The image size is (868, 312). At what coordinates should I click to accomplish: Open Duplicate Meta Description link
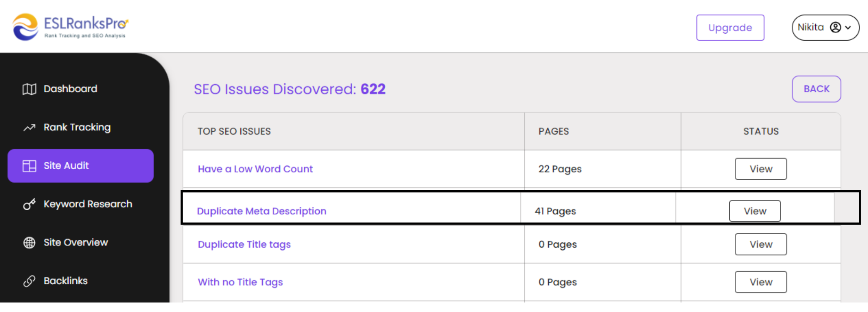(x=262, y=211)
